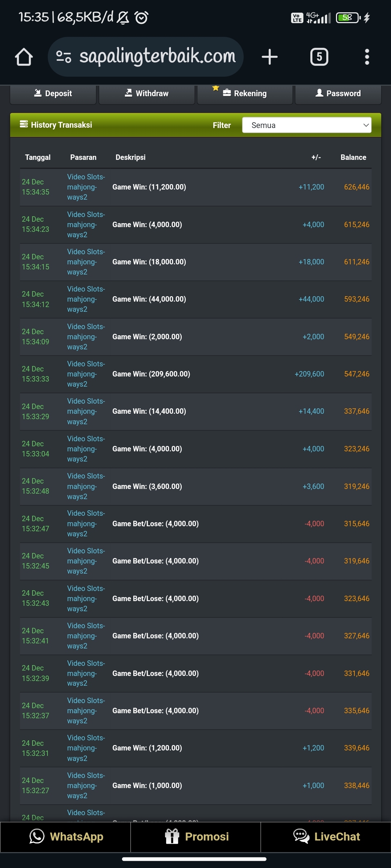The height and width of the screenshot is (868, 391).
Task: Tap the Promosi gift icon
Action: (x=172, y=837)
